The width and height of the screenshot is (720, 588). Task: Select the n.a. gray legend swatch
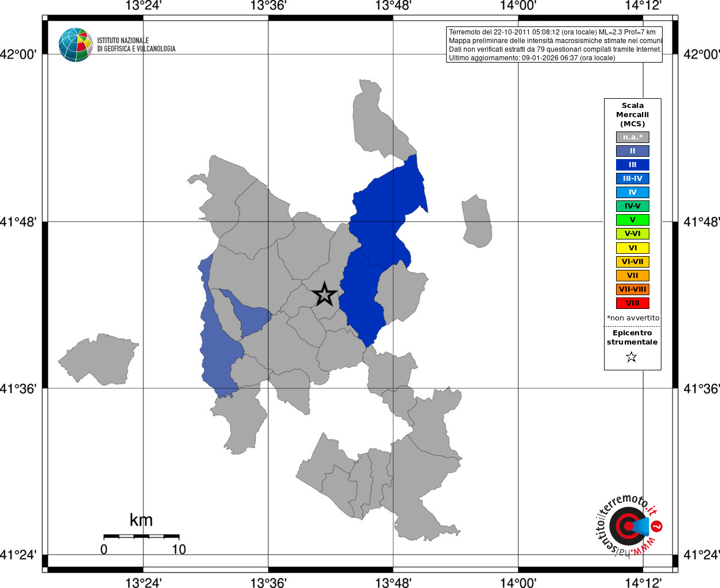pos(633,137)
